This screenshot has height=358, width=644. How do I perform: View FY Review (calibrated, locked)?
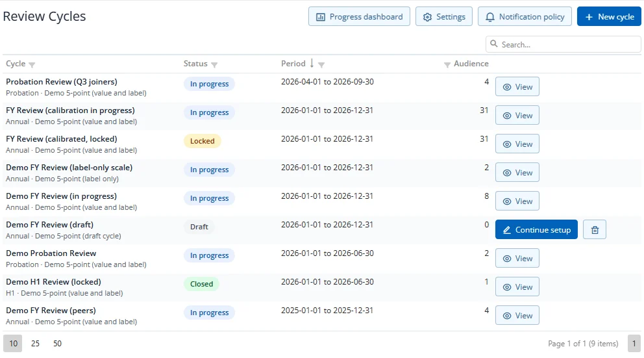pos(517,144)
